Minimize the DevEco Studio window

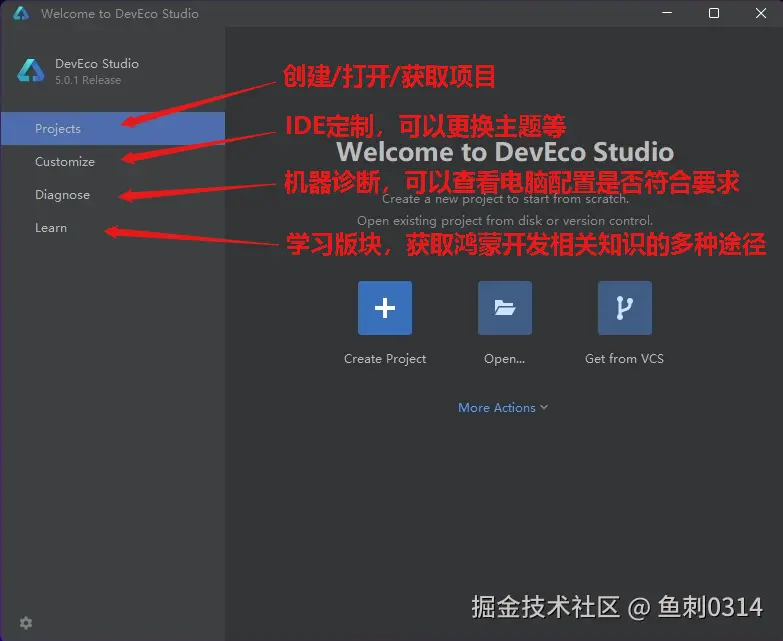(x=667, y=13)
